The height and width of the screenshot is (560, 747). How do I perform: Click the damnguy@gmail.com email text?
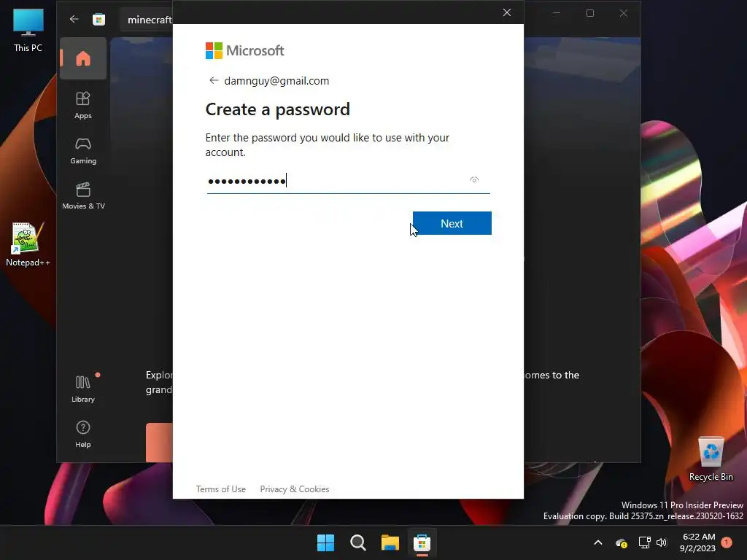click(x=276, y=81)
